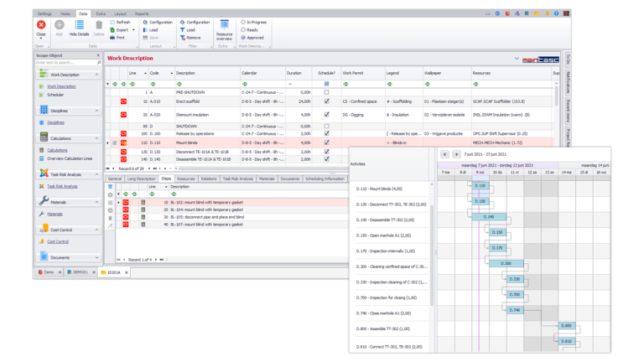Collapse the Work Description sidebar group
This screenshot has height=362, width=644.
point(97,75)
